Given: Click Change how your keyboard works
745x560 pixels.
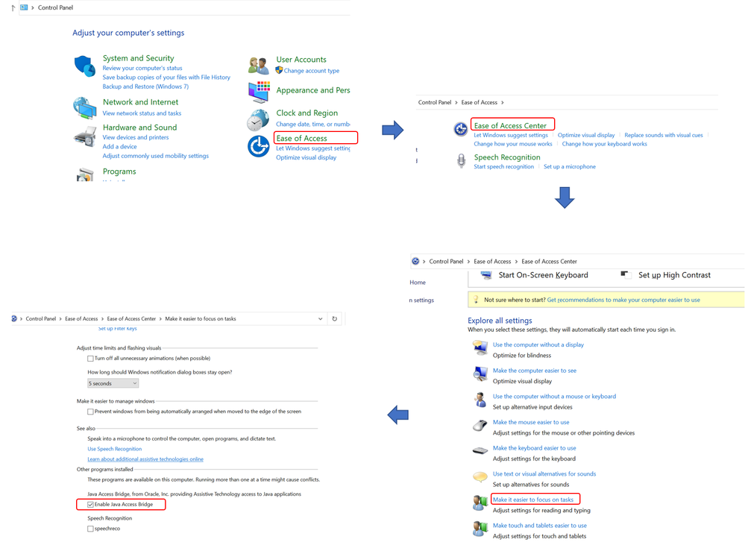Looking at the screenshot, I should (604, 144).
